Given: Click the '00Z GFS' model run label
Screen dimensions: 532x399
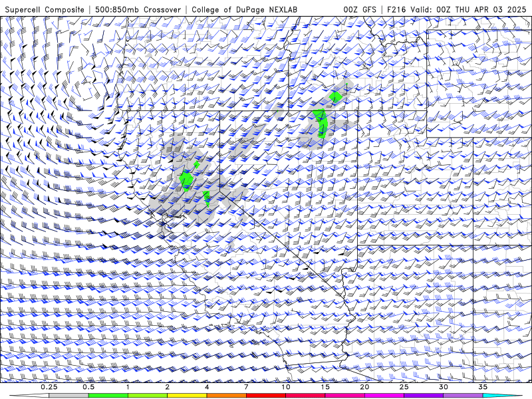Looking at the screenshot, I should pyautogui.click(x=360, y=9).
